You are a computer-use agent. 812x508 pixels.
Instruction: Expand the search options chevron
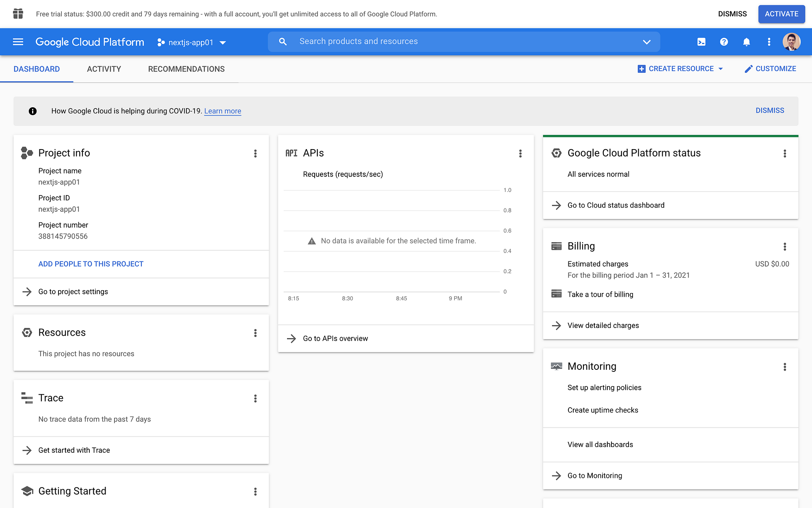click(646, 41)
